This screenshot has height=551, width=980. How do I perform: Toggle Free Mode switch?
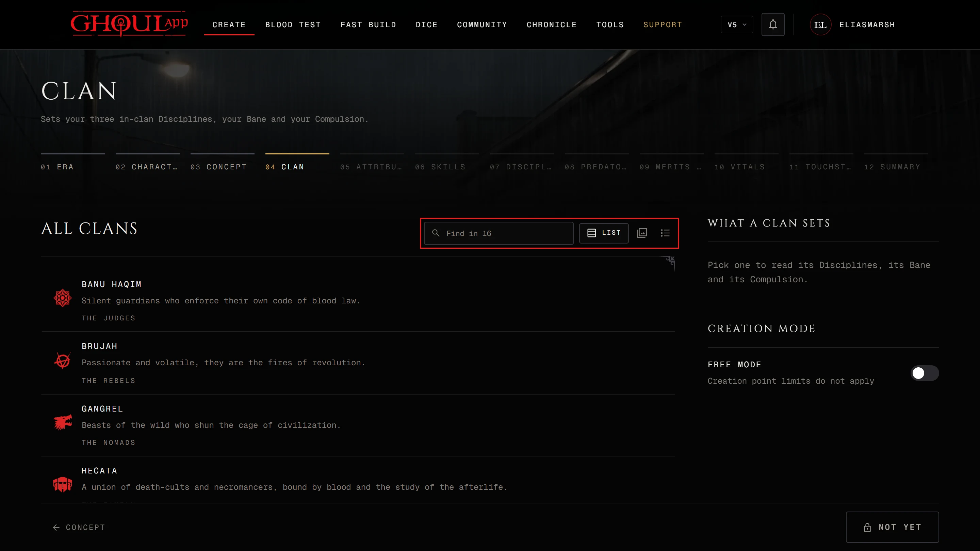click(925, 373)
